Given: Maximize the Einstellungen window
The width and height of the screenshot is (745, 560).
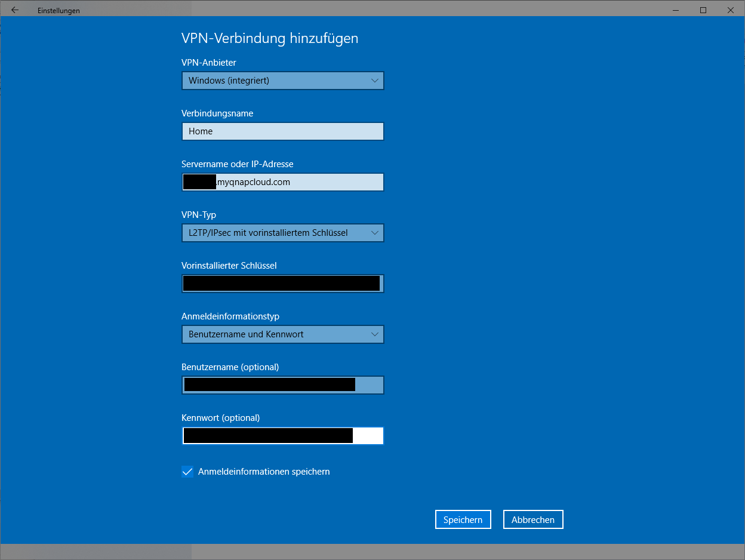Looking at the screenshot, I should (x=703, y=10).
